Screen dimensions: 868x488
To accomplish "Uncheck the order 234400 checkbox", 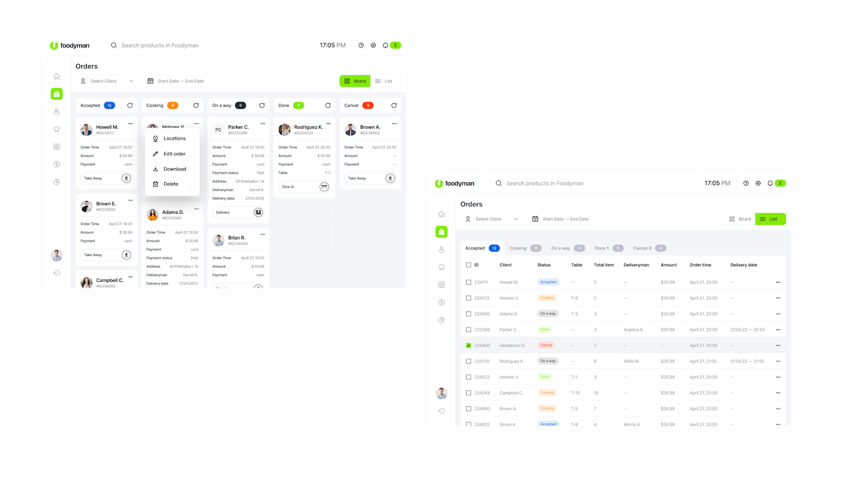I will (x=469, y=346).
